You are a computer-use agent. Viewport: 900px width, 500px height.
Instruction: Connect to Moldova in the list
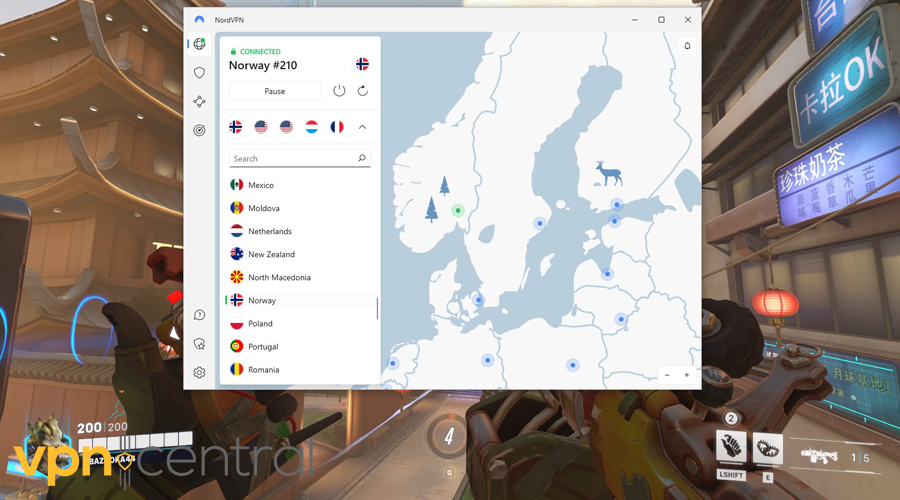tap(300, 208)
